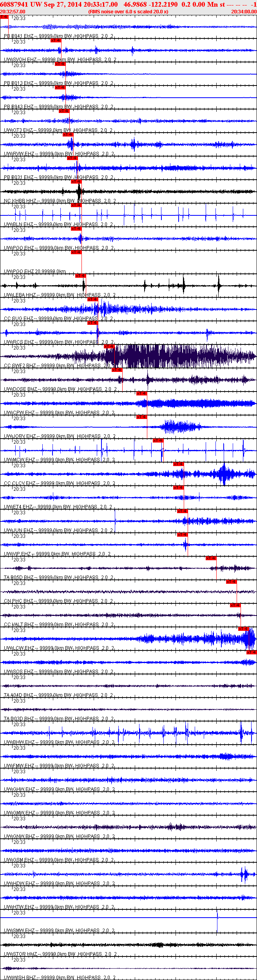
Task: Click the UW VIP EHZ trace label
Action: coord(58,554)
